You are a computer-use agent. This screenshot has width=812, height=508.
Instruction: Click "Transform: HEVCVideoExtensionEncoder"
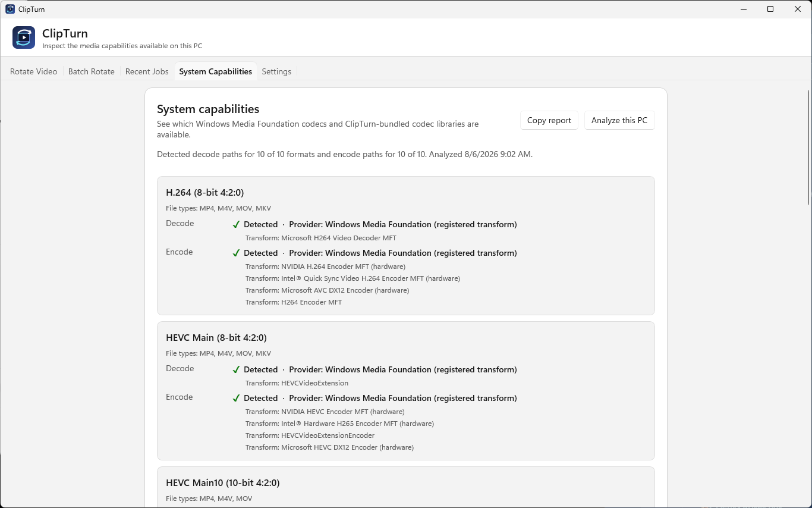coord(310,435)
